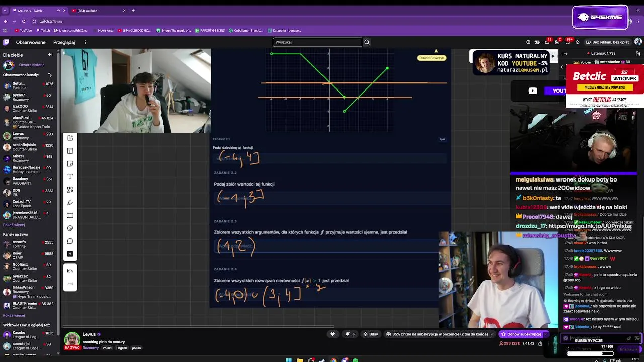Open the RAPORT G4 SKINS bookmark

click(x=210, y=31)
